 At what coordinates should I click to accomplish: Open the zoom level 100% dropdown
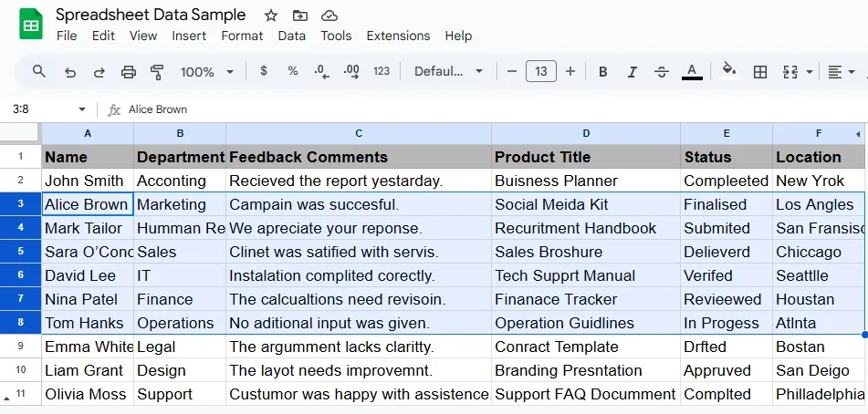click(x=206, y=72)
